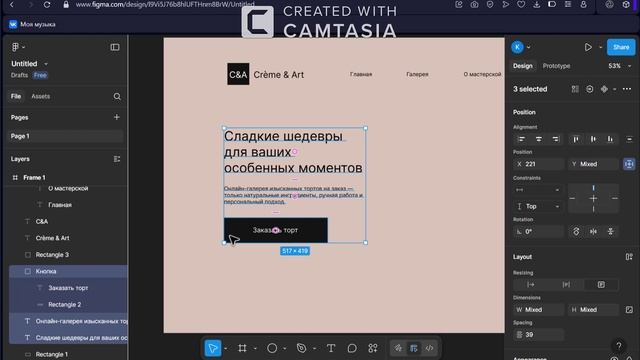Click the Free plan badge
640x360 pixels.
[x=40, y=75]
